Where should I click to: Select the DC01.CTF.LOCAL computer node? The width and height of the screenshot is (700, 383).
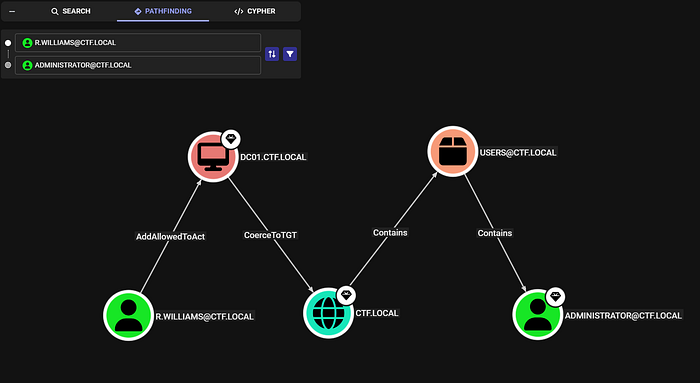[x=213, y=157]
